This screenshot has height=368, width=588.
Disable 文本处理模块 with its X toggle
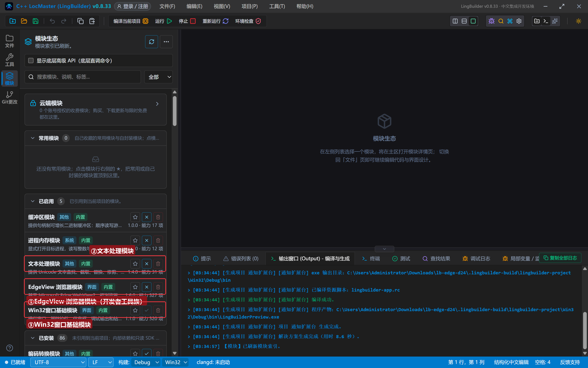147,264
